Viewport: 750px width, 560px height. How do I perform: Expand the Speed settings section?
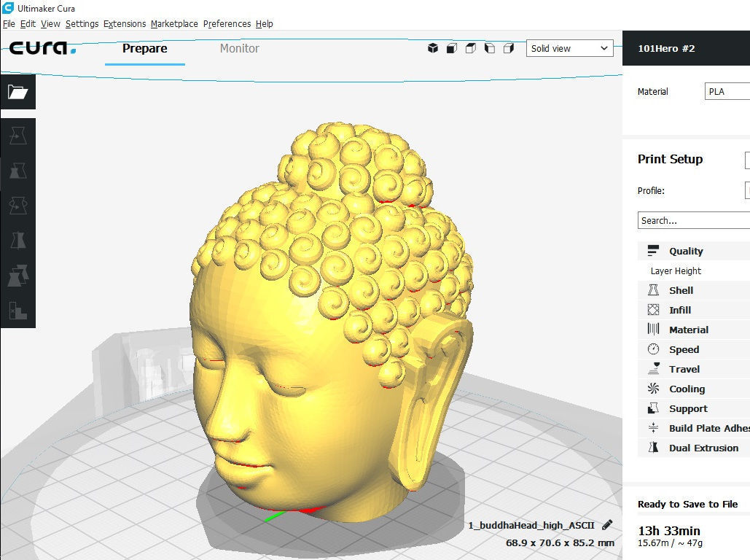pyautogui.click(x=694, y=349)
